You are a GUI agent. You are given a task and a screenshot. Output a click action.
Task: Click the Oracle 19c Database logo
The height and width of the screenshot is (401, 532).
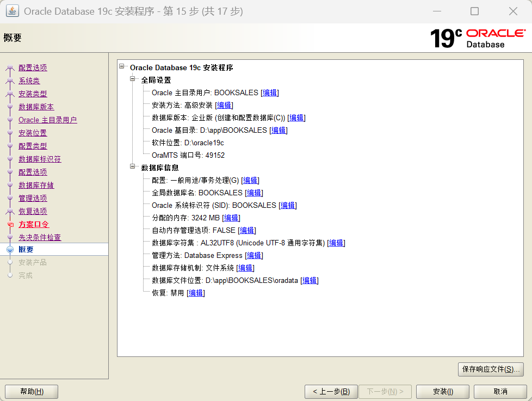tap(478, 38)
